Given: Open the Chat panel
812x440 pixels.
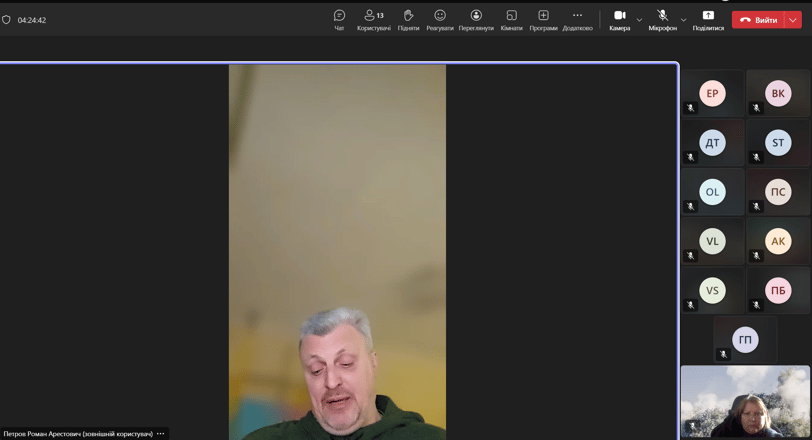Looking at the screenshot, I should tap(339, 20).
